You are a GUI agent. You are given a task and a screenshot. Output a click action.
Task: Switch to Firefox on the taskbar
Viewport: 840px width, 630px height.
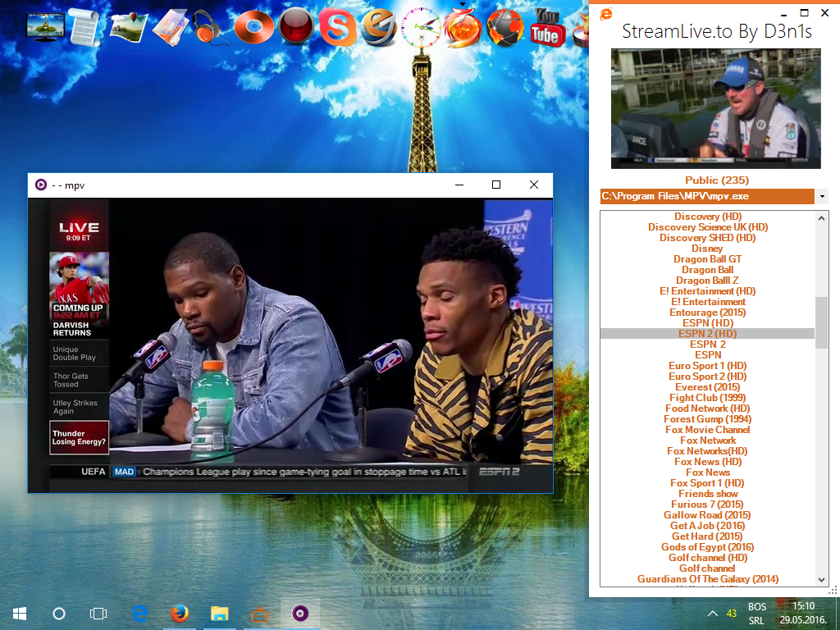[x=180, y=614]
